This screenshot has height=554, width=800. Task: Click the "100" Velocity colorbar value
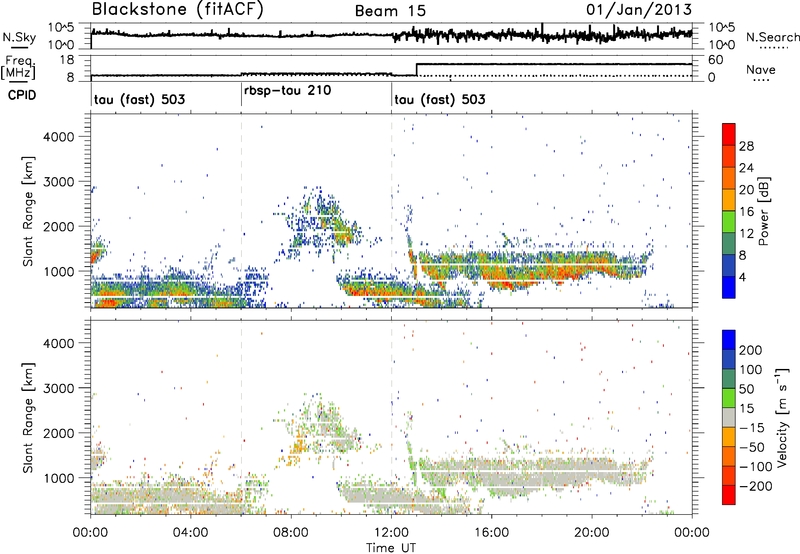(751, 369)
